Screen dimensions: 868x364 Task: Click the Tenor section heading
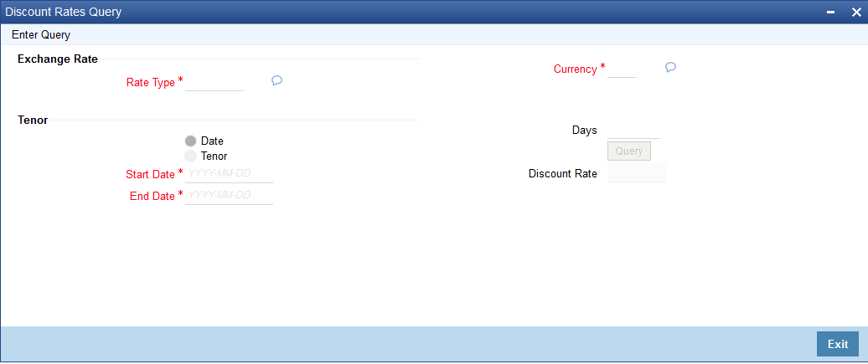point(33,120)
